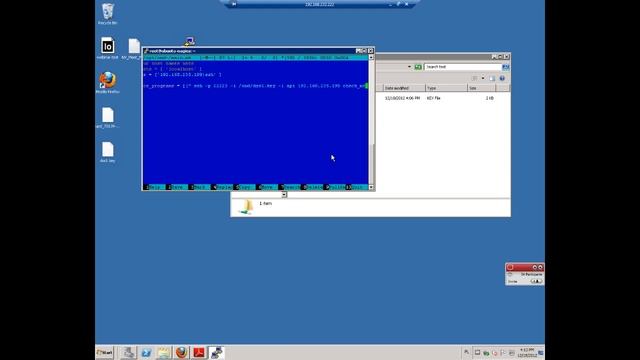Viewport: 640px width, 360px height.
Task: Switch to the PuTTY taskbar button
Action: click(216, 352)
